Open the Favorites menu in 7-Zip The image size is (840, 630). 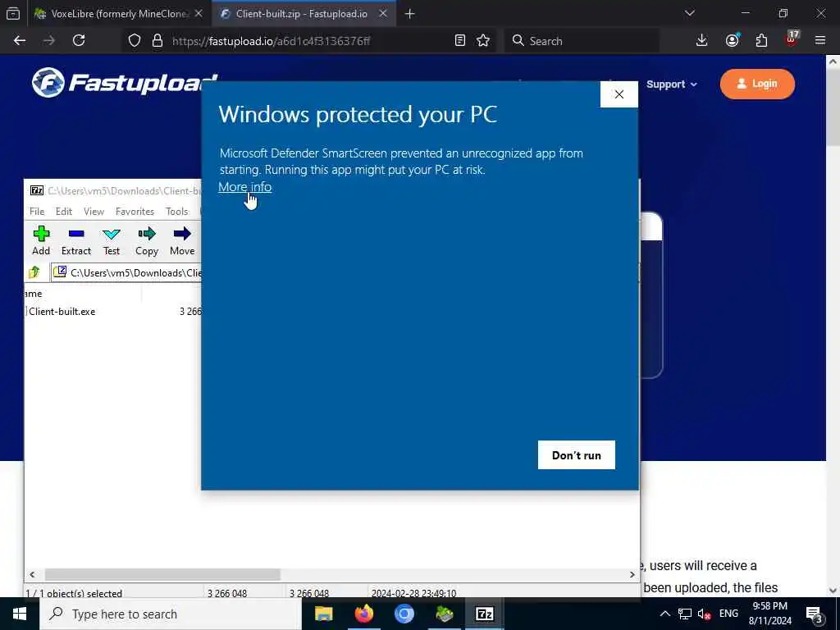click(x=135, y=212)
